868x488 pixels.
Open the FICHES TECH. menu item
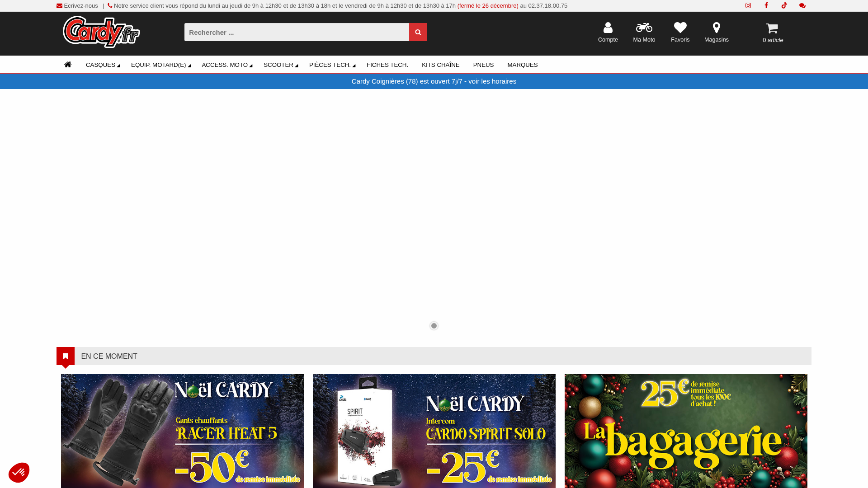pyautogui.click(x=387, y=65)
